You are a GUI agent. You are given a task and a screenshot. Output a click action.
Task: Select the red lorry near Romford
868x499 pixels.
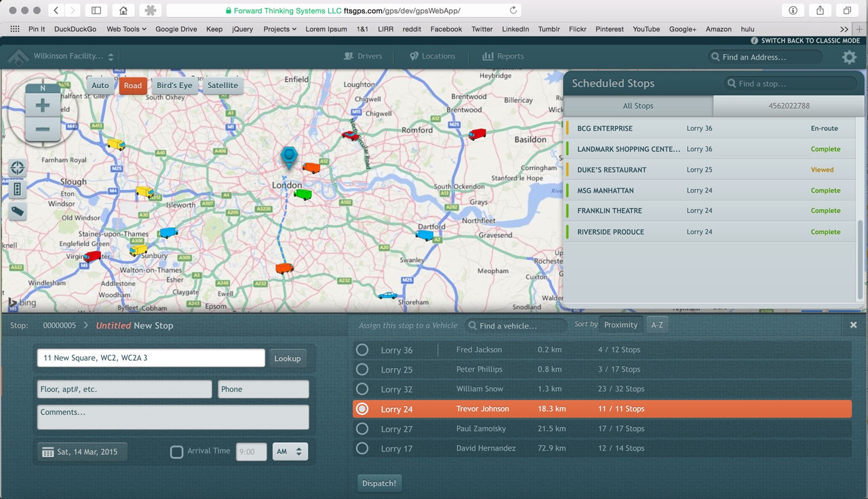[x=477, y=134]
